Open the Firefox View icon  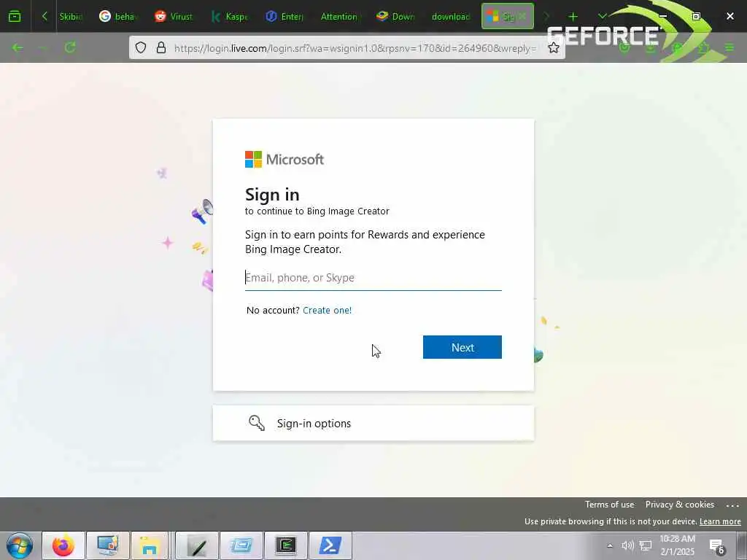(15, 17)
